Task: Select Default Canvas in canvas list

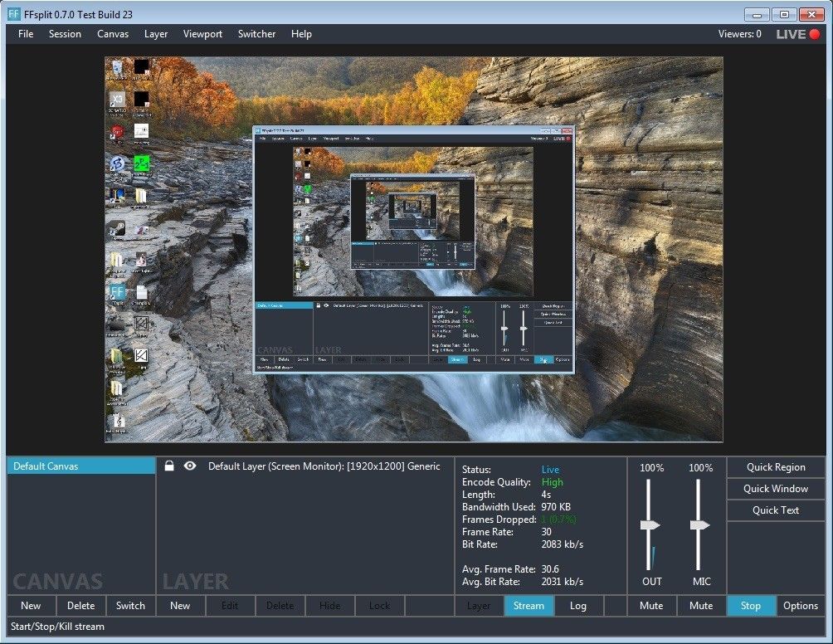Action: (80, 466)
